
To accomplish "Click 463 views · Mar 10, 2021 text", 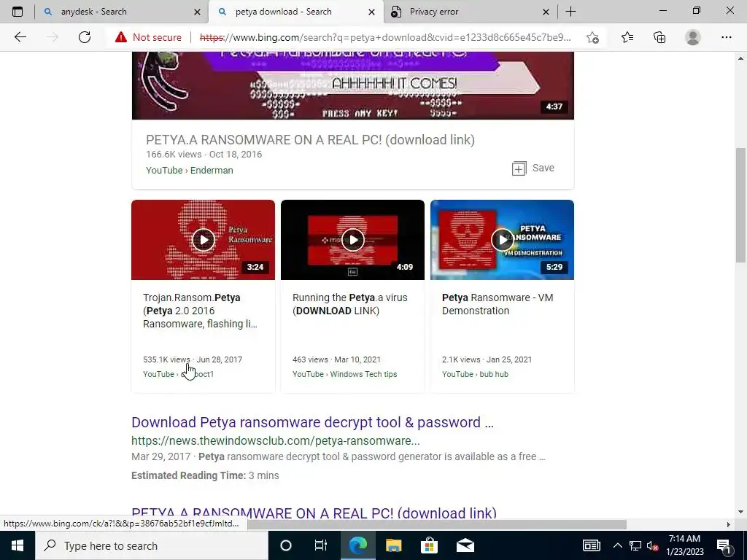I will [336, 359].
